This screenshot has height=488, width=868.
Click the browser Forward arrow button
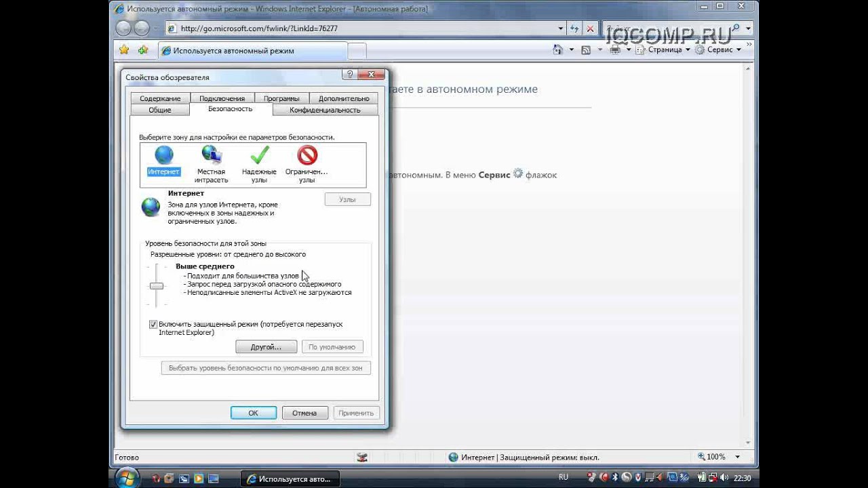click(141, 28)
